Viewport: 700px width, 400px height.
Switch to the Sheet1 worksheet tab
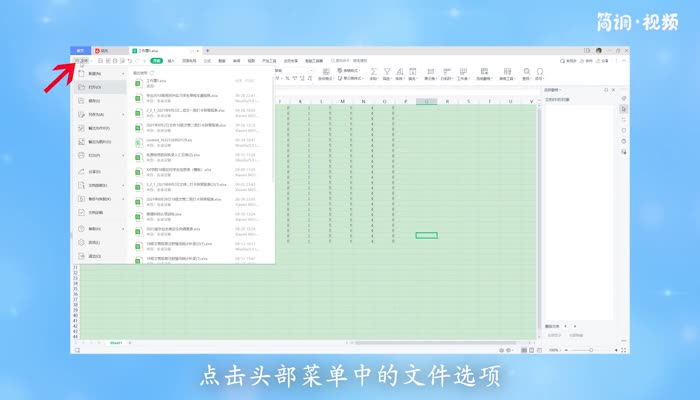click(116, 342)
